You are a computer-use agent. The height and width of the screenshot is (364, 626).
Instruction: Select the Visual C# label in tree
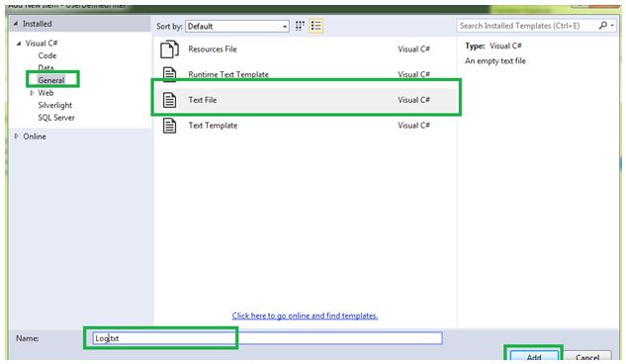tap(42, 44)
